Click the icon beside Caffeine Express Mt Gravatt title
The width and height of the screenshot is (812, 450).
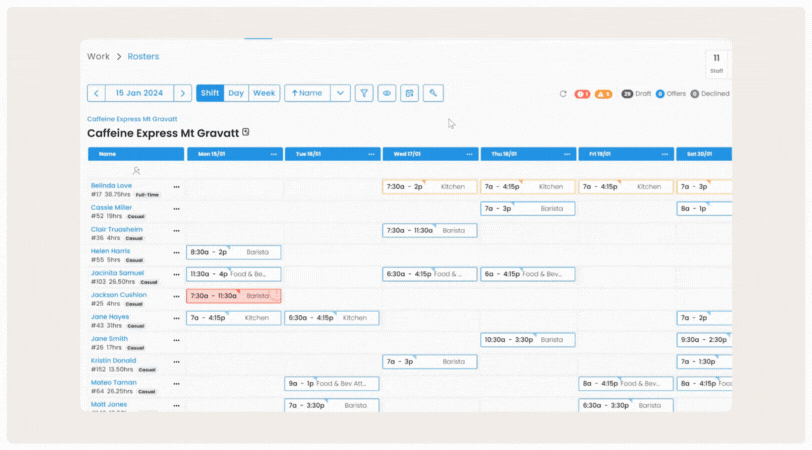[246, 132]
